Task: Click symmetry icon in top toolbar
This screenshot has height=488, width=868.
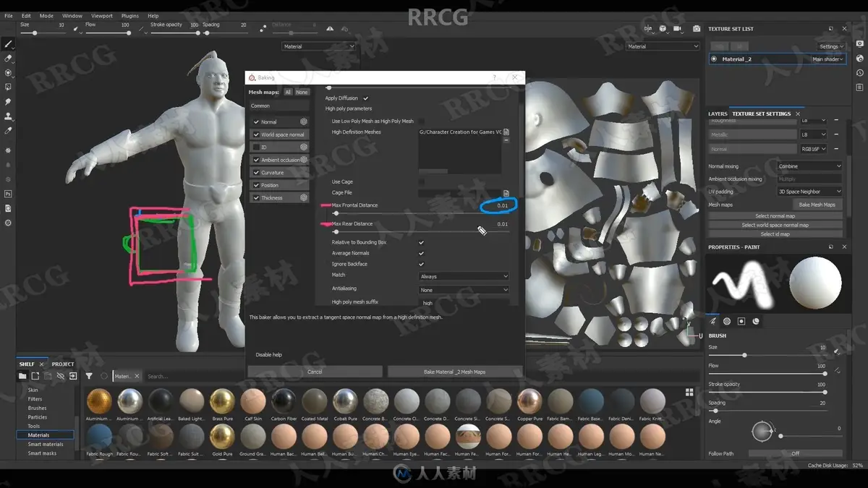Action: [330, 28]
